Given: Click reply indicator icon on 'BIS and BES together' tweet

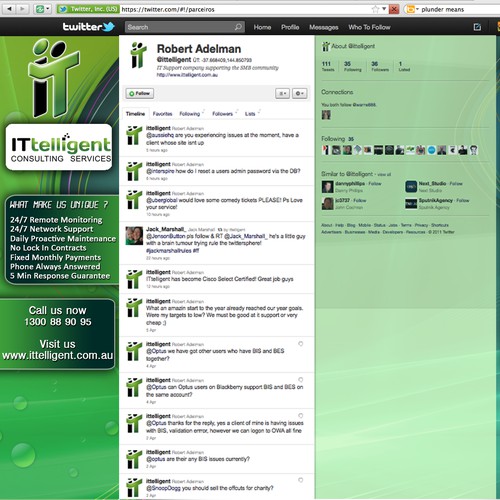Looking at the screenshot, I should 301,344.
